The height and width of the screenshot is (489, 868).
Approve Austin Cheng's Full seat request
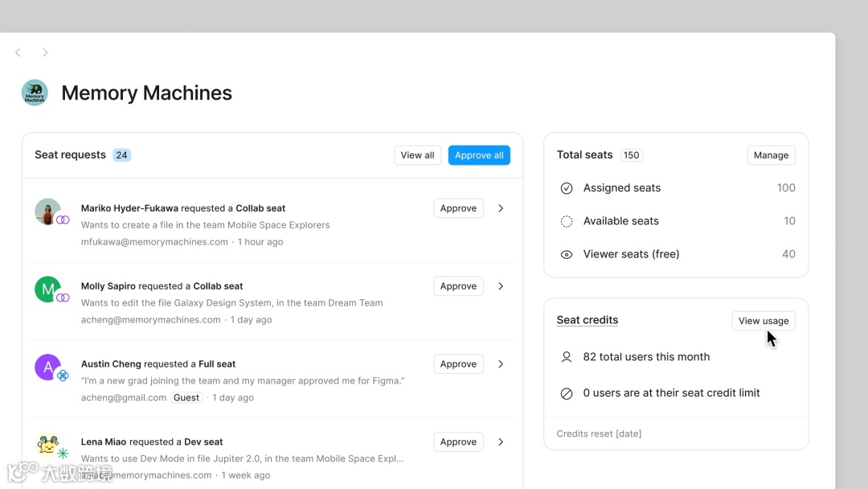[458, 364]
